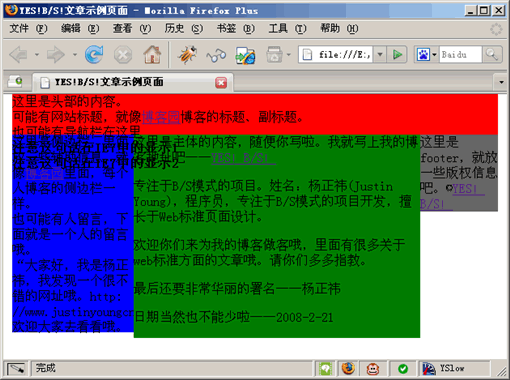The image size is (510, 380).
Task: Go to Home page icon
Action: 152,55
